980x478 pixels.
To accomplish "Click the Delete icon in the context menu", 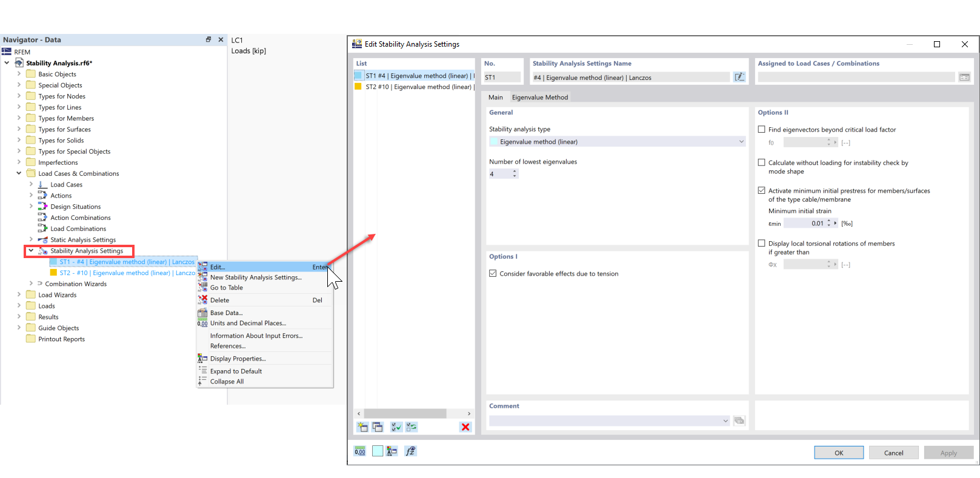I will pos(202,300).
